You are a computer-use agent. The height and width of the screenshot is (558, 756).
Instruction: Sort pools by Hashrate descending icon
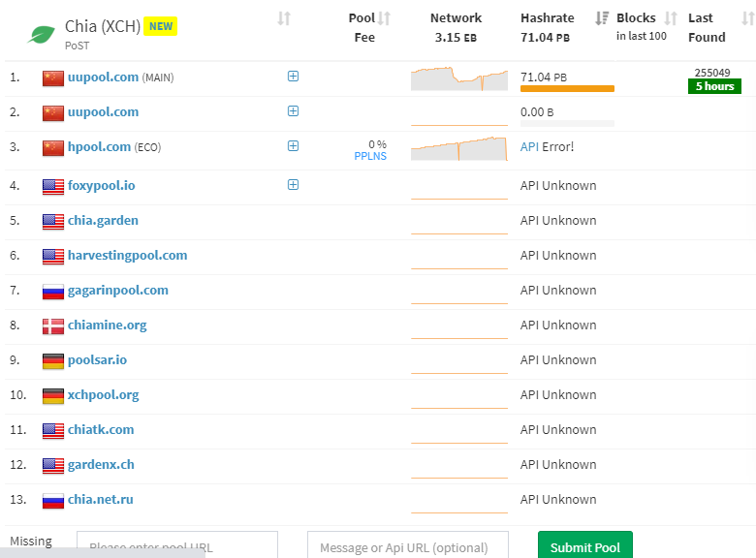tap(602, 18)
